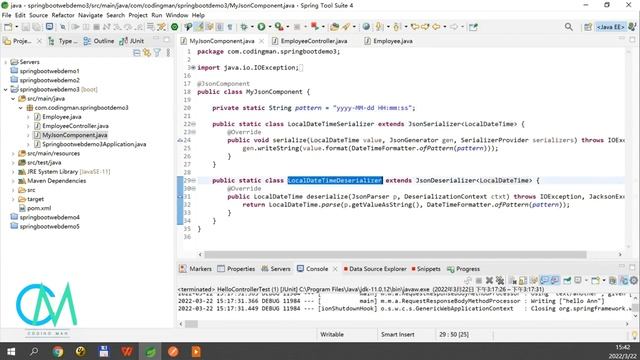Open the Window menu
The image size is (640, 360).
177,15
